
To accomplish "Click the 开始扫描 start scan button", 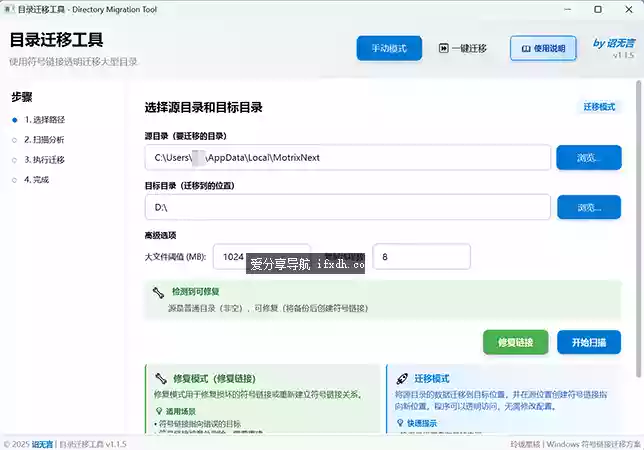I will (x=589, y=342).
